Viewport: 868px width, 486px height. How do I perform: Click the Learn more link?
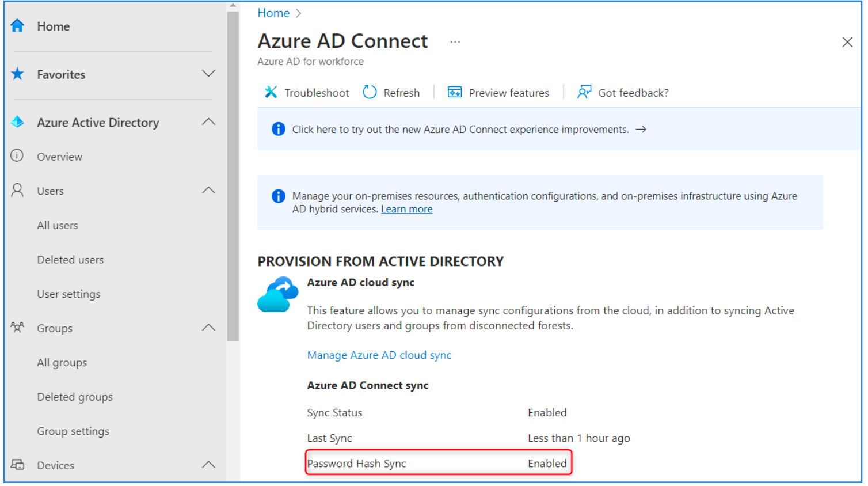coord(406,210)
